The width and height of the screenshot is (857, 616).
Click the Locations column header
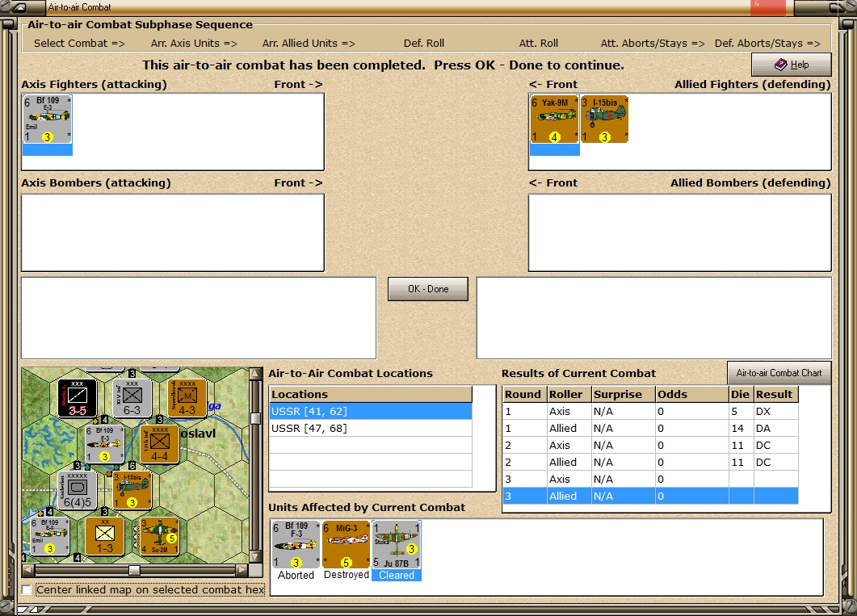coord(371,394)
